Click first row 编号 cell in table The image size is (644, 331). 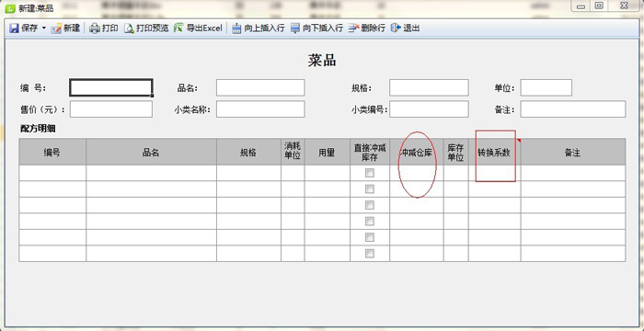52,173
